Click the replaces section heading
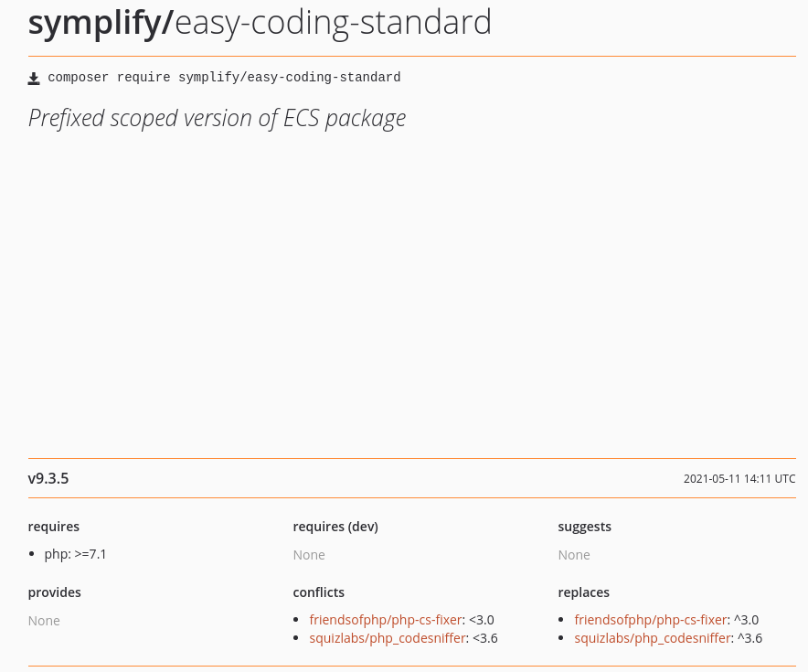Viewport: 808px width, 672px height. 583,592
